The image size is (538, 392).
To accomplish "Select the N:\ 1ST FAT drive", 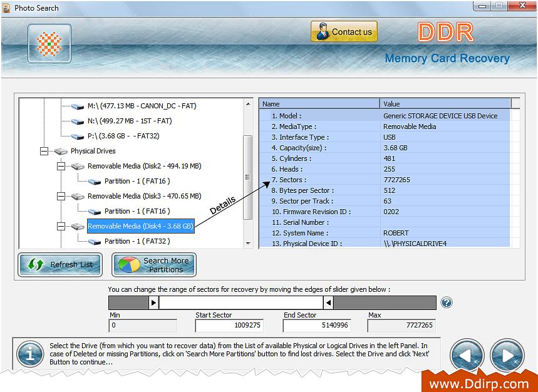I will (130, 121).
